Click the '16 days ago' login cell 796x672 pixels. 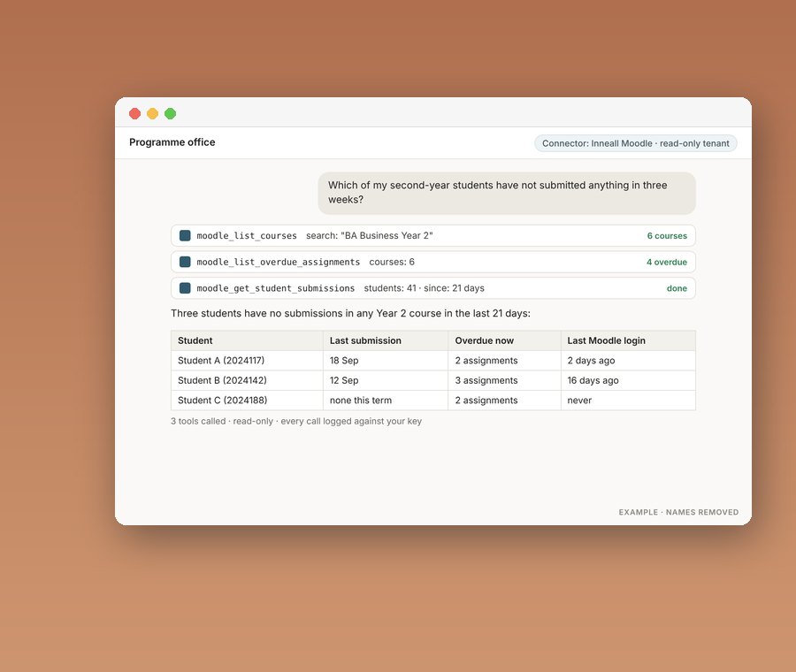628,380
